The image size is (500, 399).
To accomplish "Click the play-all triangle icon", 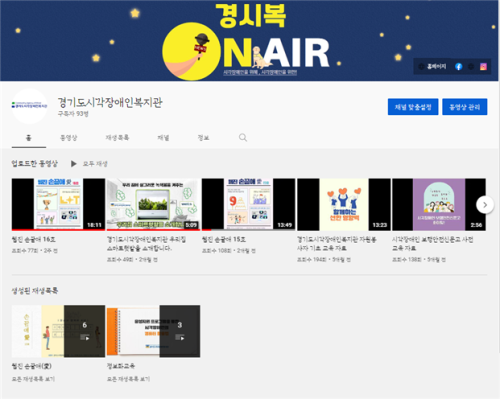I will pos(74,164).
